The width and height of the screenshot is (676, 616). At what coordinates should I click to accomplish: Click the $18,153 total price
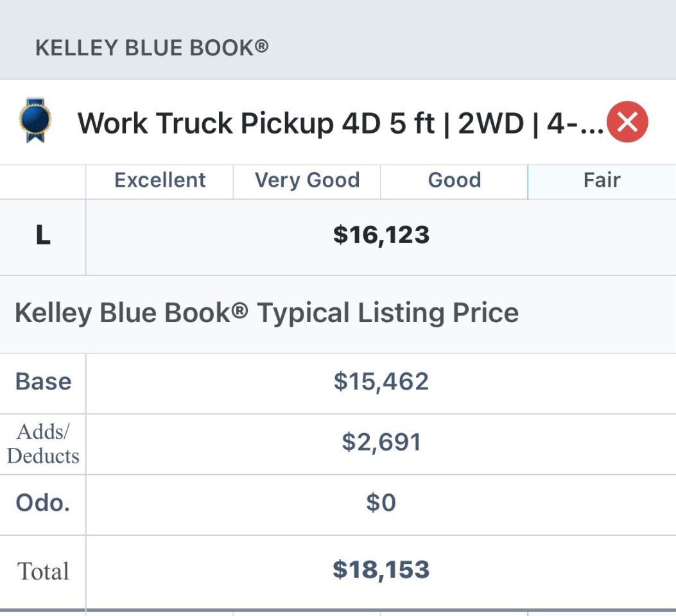381,570
